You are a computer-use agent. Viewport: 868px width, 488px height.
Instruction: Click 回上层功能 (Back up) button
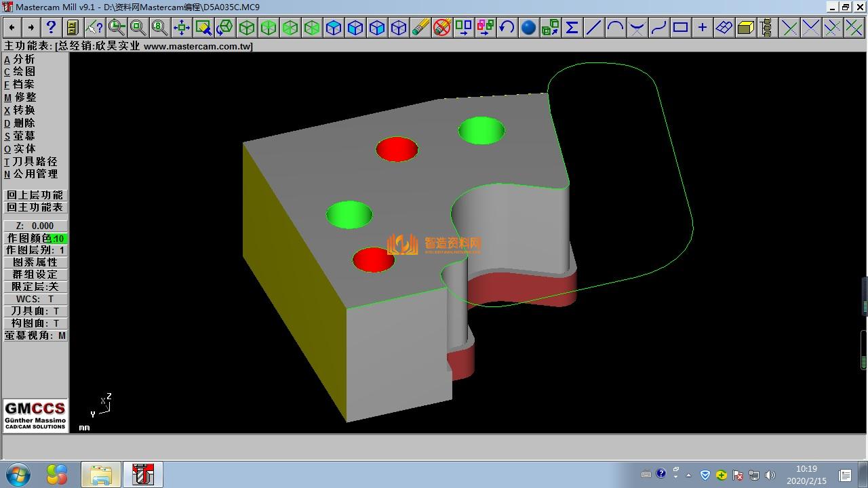pyautogui.click(x=35, y=195)
